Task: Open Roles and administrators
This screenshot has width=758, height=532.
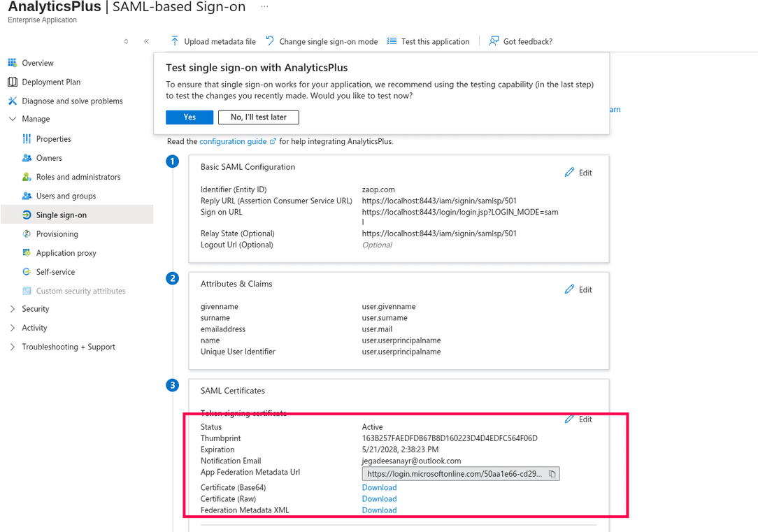Action: (x=78, y=177)
